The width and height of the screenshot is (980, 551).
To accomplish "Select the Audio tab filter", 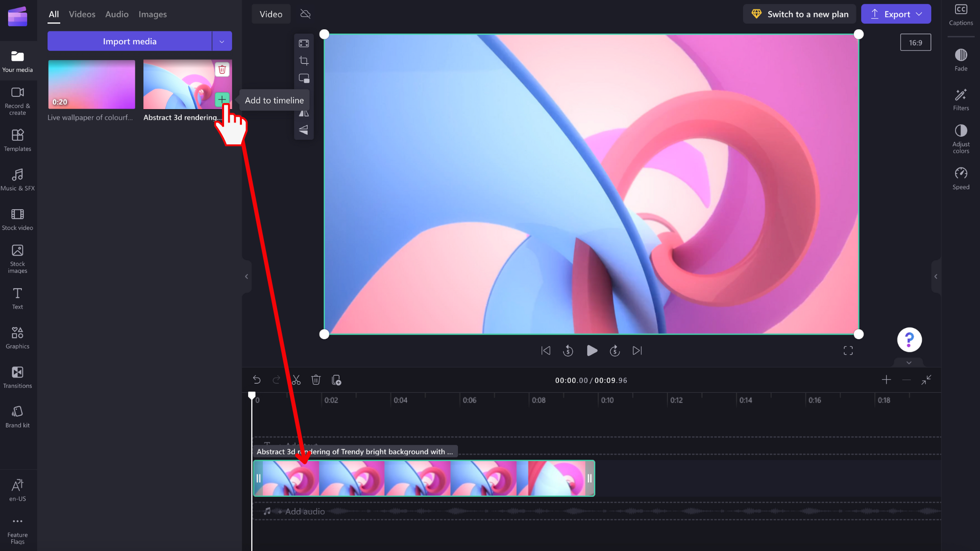I will (116, 13).
